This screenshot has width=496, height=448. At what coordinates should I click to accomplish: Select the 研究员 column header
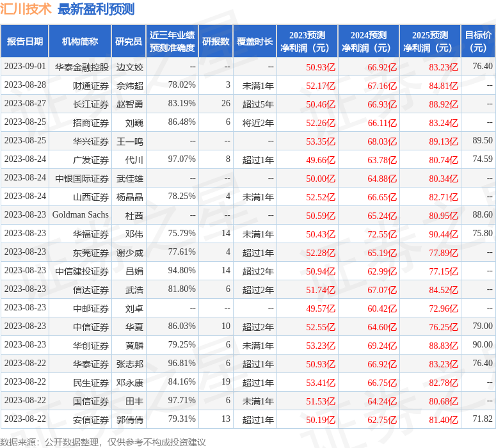tap(129, 42)
